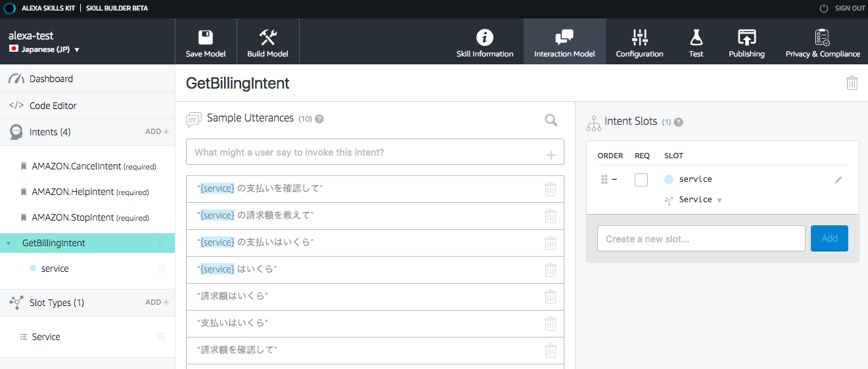
Task: Click the blue Add slot button
Action: (829, 238)
